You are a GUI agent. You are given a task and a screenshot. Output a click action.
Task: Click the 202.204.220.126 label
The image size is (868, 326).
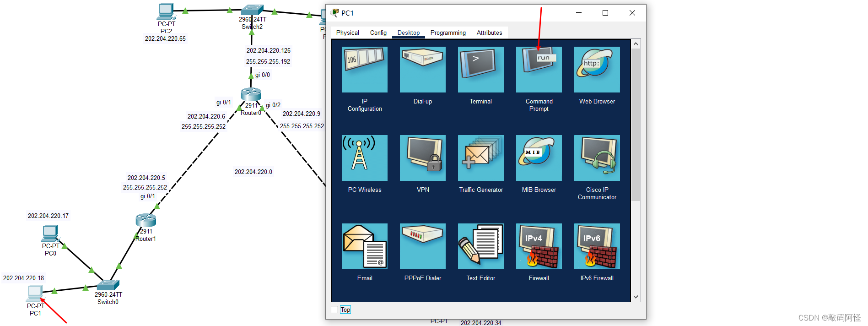point(268,50)
